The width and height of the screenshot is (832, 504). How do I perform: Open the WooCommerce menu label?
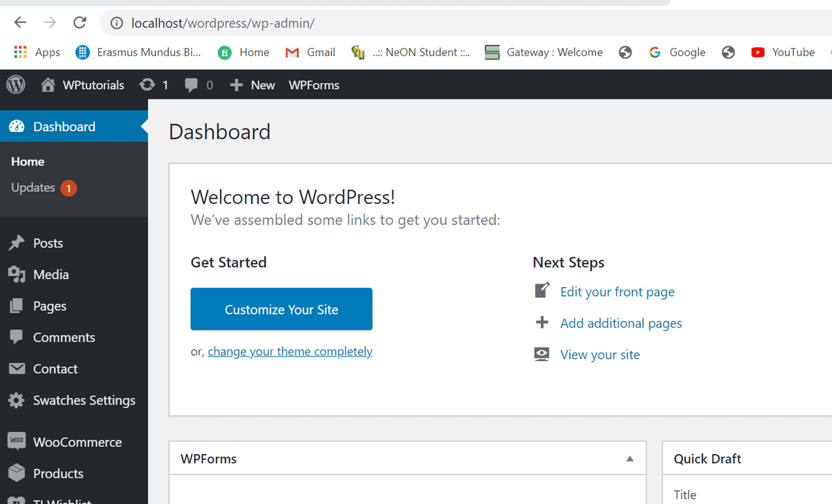coord(77,442)
